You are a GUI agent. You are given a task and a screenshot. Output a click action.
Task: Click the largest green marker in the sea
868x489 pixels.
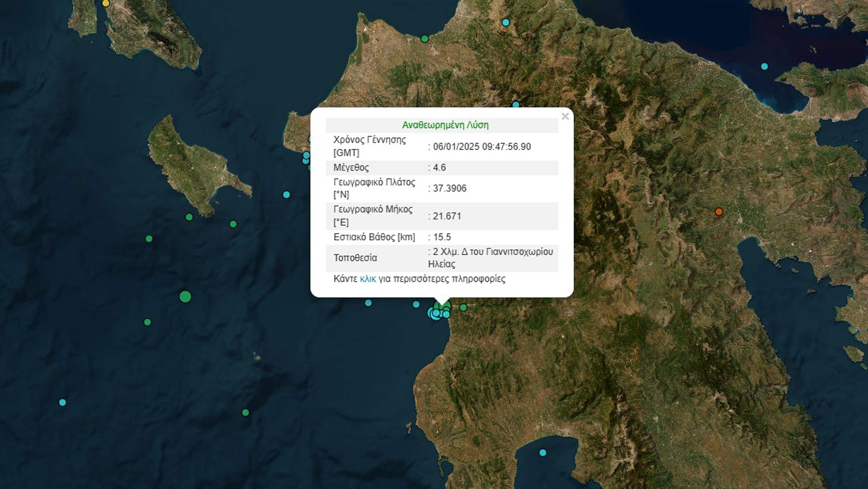(185, 297)
